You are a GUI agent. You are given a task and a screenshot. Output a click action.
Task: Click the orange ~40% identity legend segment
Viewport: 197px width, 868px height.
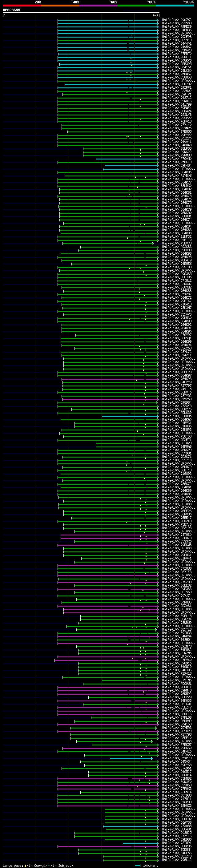click(x=60, y=6)
